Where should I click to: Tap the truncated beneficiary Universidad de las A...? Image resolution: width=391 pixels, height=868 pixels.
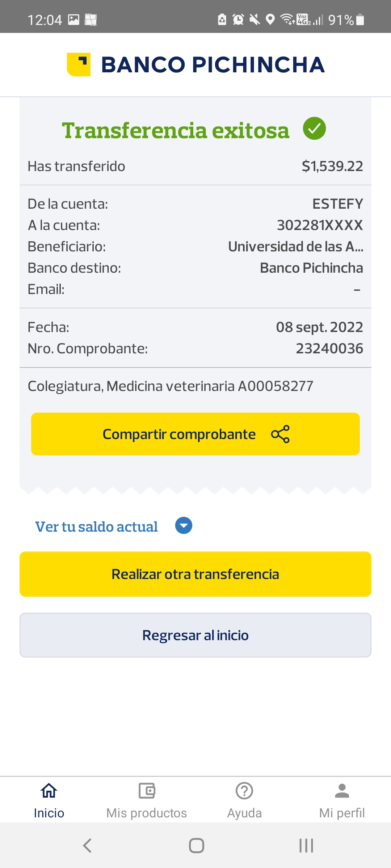point(295,247)
